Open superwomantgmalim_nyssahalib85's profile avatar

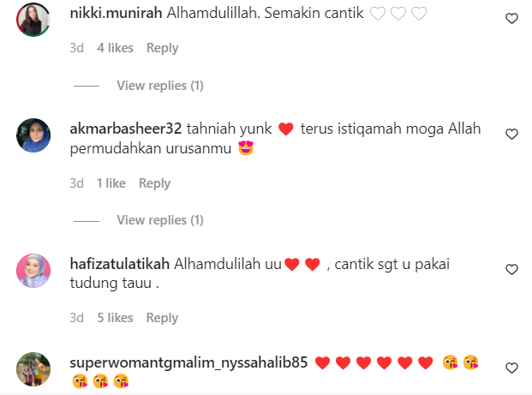click(33, 369)
